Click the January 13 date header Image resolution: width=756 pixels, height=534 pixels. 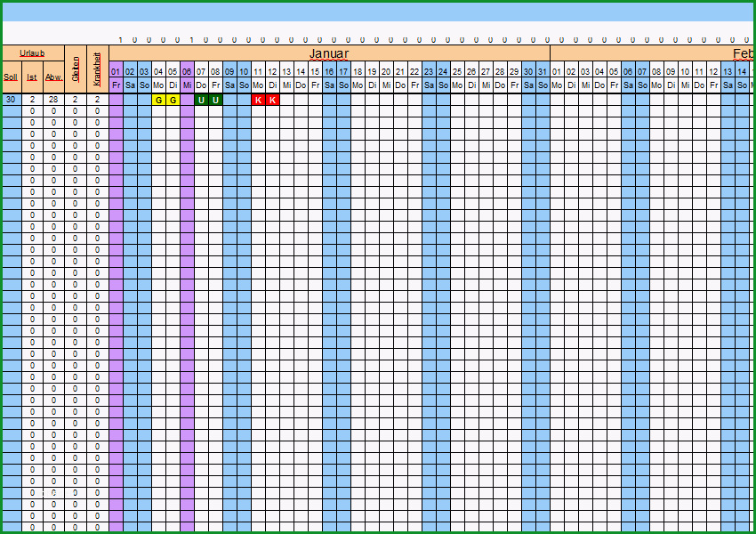[x=287, y=71]
